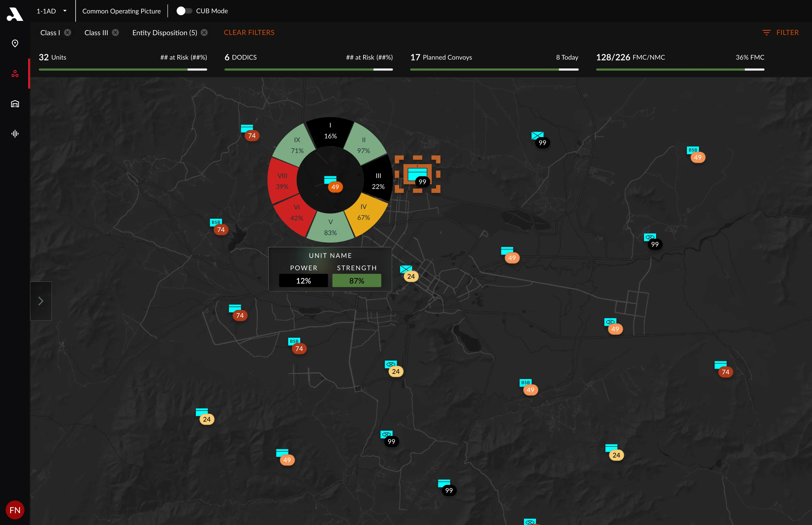
Task: Select the oval-symbol marker scored 24 in center
Action: pos(394,369)
